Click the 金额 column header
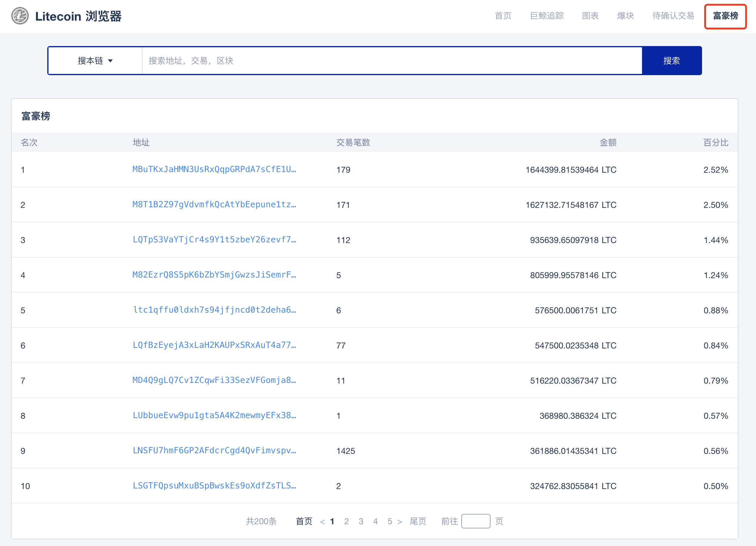The width and height of the screenshot is (756, 546). click(x=608, y=143)
